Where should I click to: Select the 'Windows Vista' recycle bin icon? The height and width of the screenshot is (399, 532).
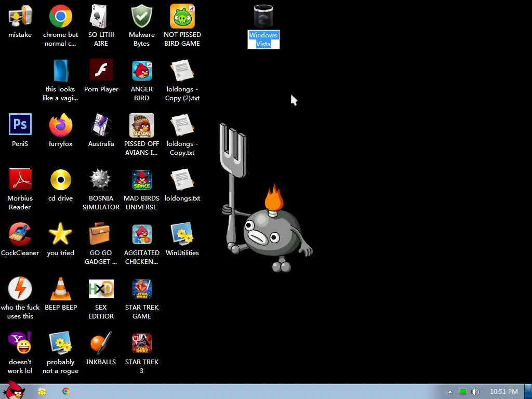tap(263, 16)
